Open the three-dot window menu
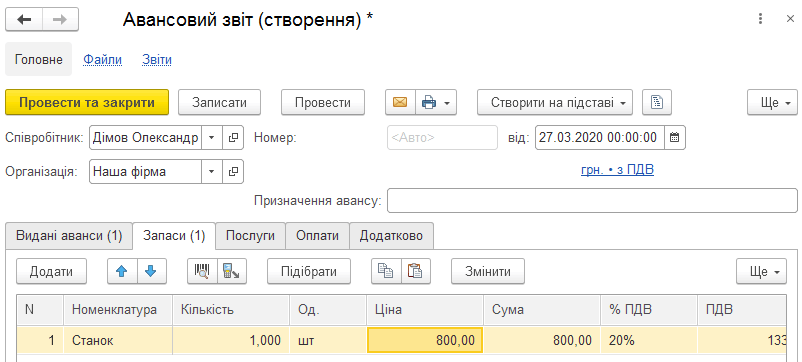 tap(761, 19)
